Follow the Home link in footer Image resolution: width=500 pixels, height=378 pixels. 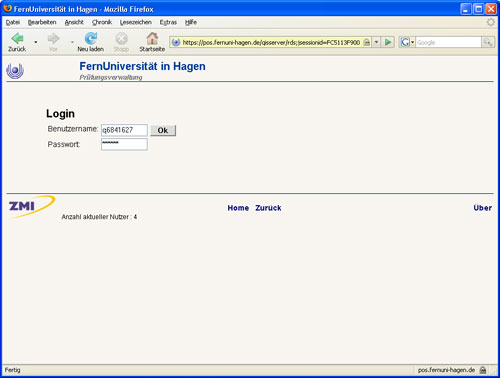[x=238, y=208]
